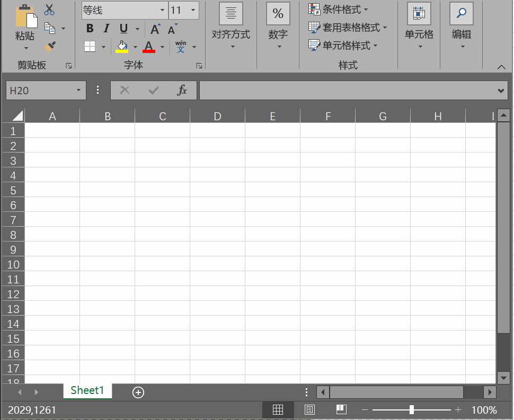Select column D header
514x420 pixels.
(217, 116)
